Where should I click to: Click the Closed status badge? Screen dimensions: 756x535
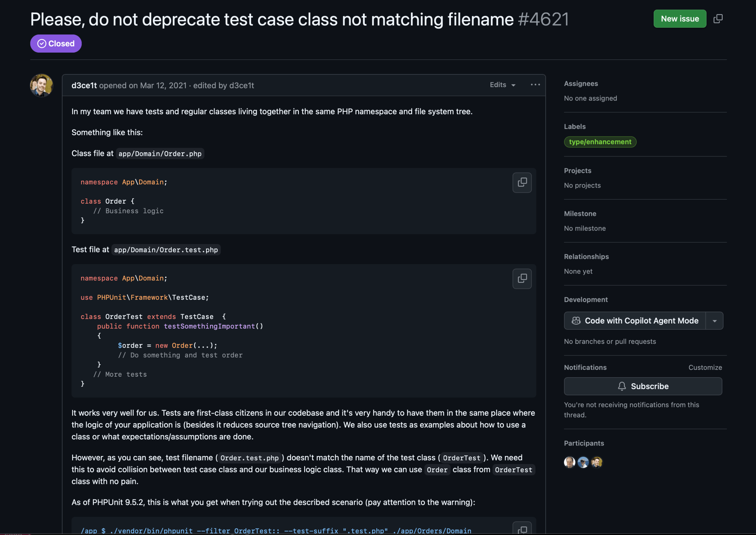coord(56,43)
